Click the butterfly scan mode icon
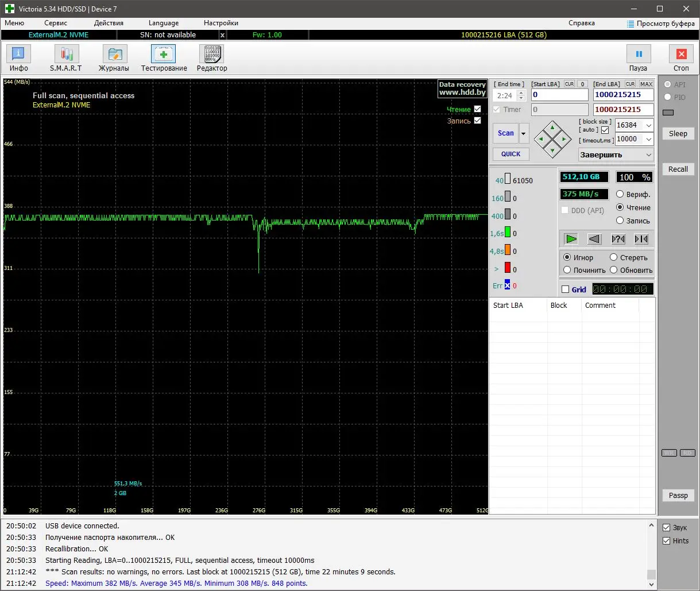The height and width of the screenshot is (591, 700). click(x=641, y=239)
